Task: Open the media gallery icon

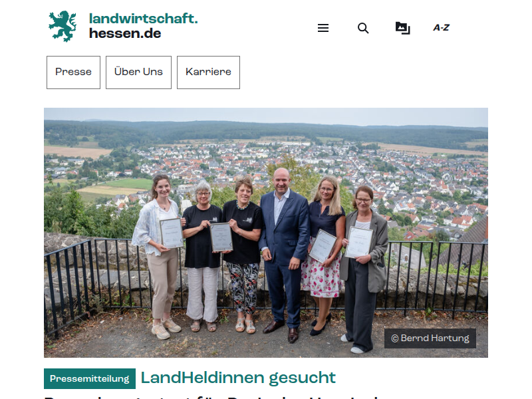Action: [403, 28]
